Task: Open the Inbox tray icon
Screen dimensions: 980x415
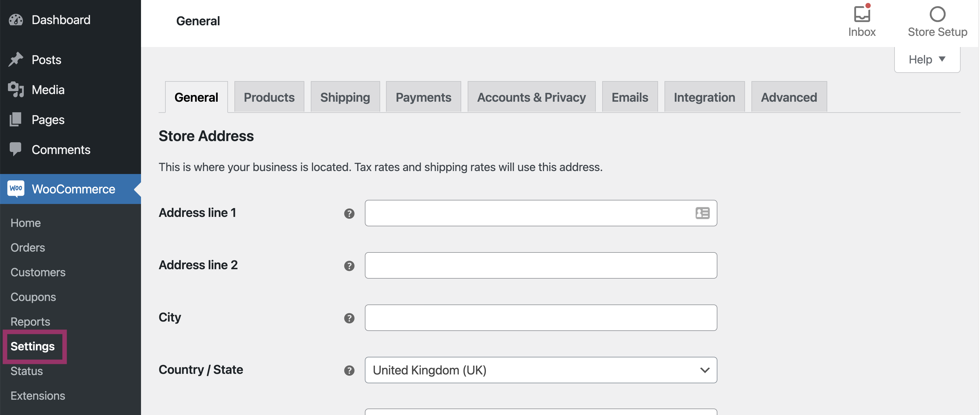Action: tap(862, 14)
